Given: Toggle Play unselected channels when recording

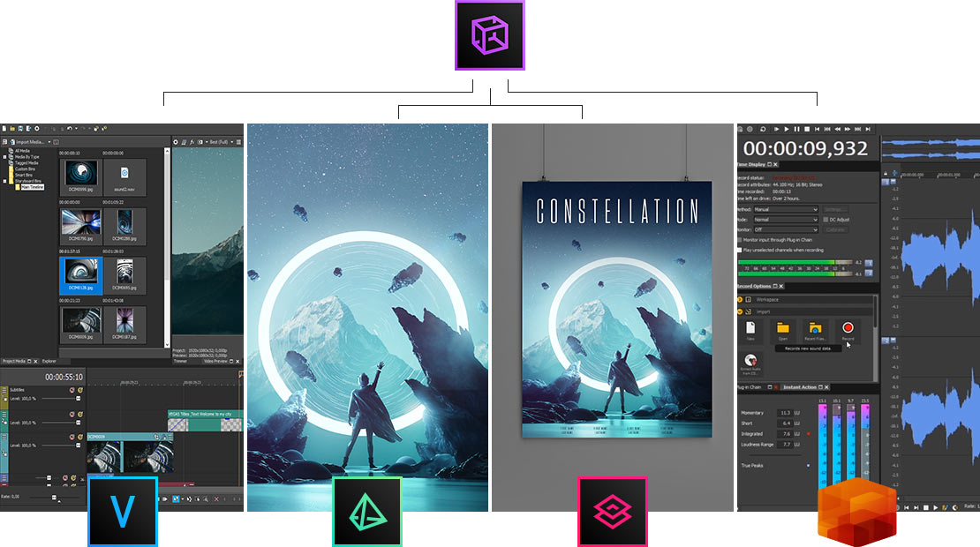Looking at the screenshot, I should click(x=740, y=250).
